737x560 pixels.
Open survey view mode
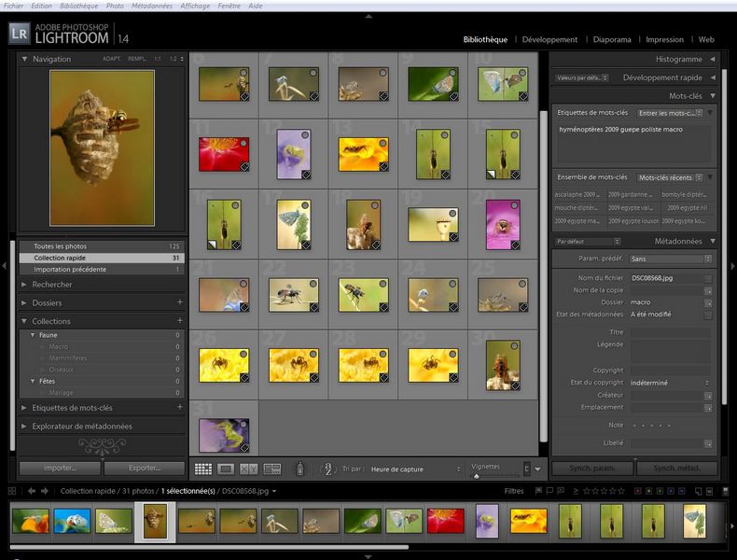(272, 469)
